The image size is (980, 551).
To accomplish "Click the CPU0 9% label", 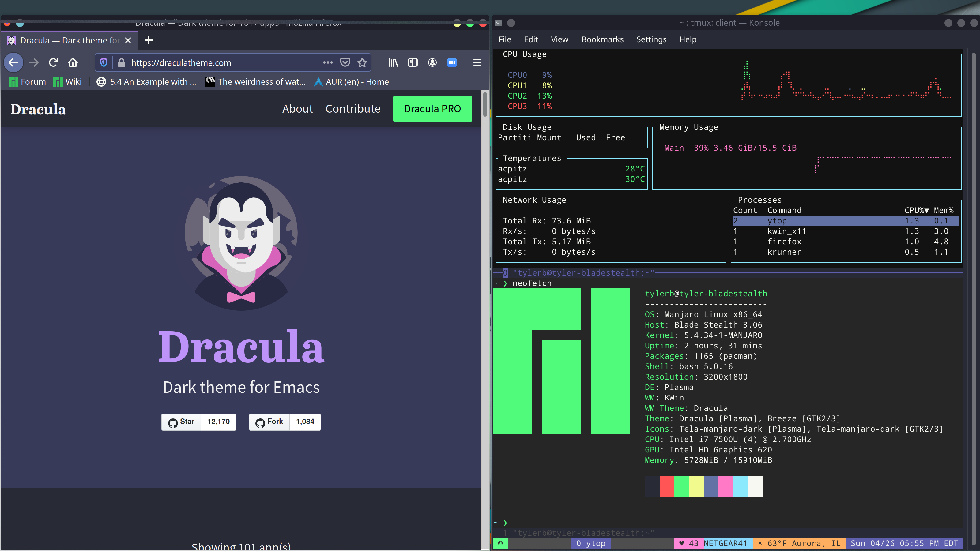I will (530, 75).
